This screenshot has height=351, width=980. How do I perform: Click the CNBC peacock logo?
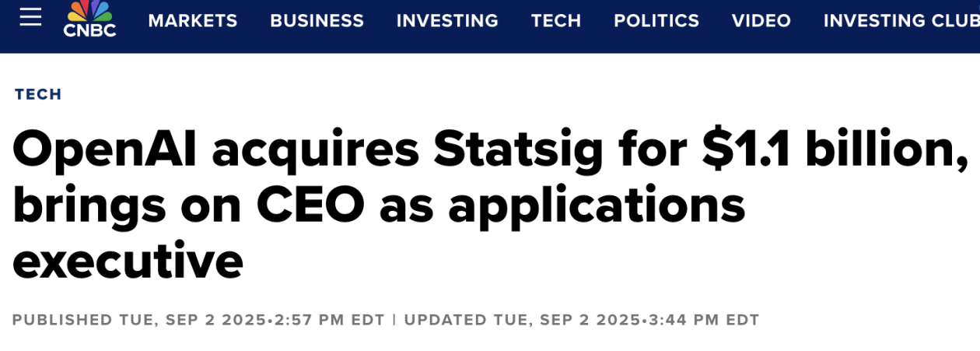[89, 19]
